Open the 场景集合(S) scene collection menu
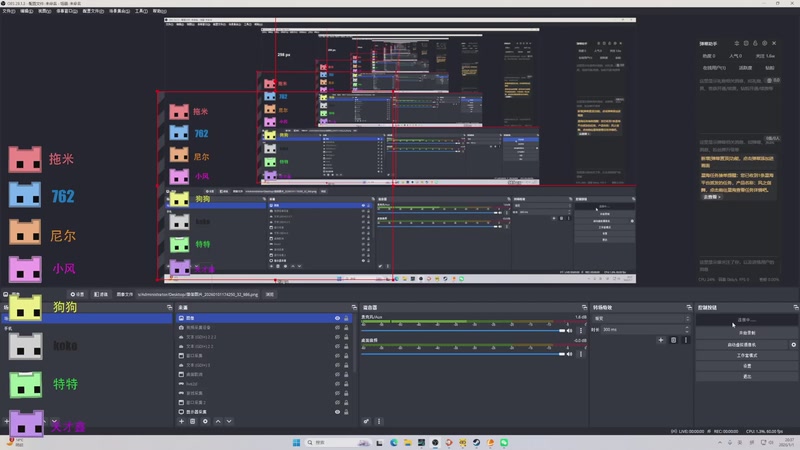This screenshot has height=450, width=800. [x=119, y=11]
